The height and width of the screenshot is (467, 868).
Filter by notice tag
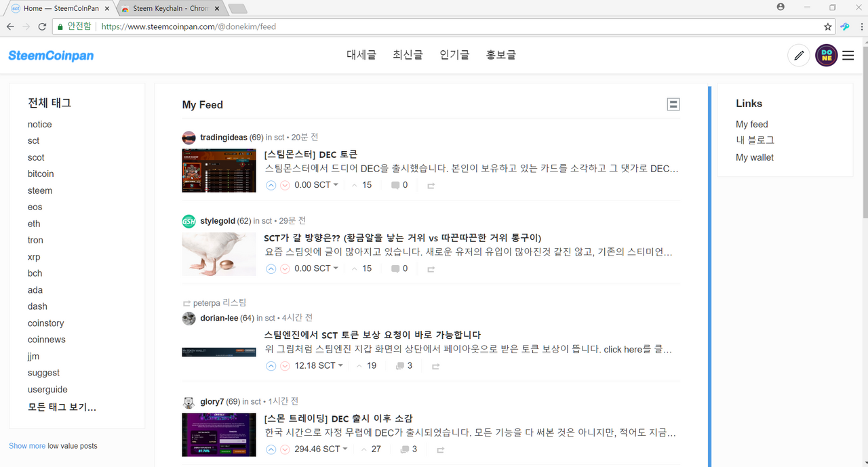click(x=40, y=125)
